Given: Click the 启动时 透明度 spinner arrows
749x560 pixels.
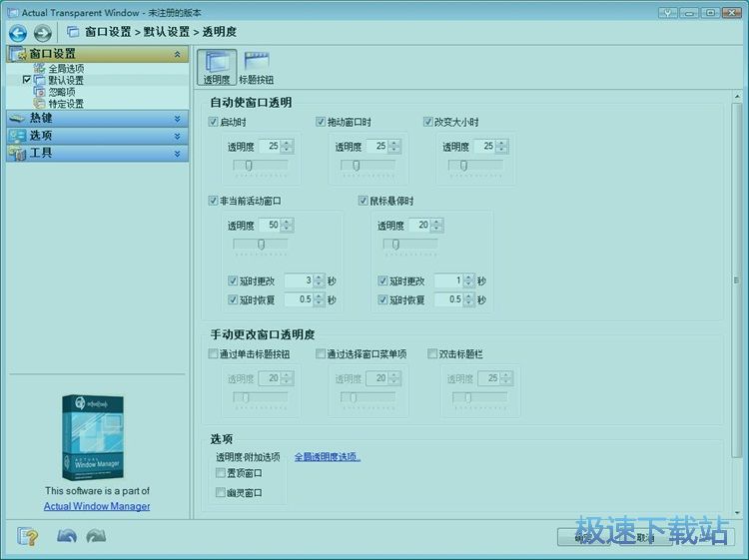Looking at the screenshot, I should point(287,146).
